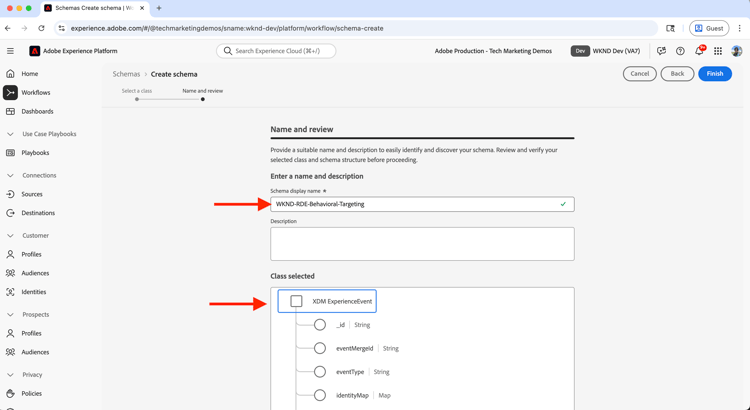750x410 pixels.
Task: Click the Select a class step marker
Action: click(x=137, y=99)
